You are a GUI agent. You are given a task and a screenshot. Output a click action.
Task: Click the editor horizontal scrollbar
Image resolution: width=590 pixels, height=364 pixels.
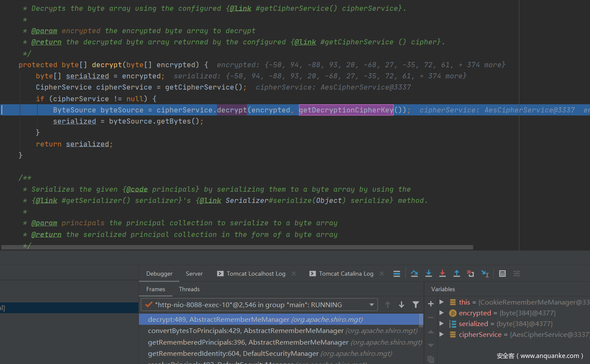point(237,247)
